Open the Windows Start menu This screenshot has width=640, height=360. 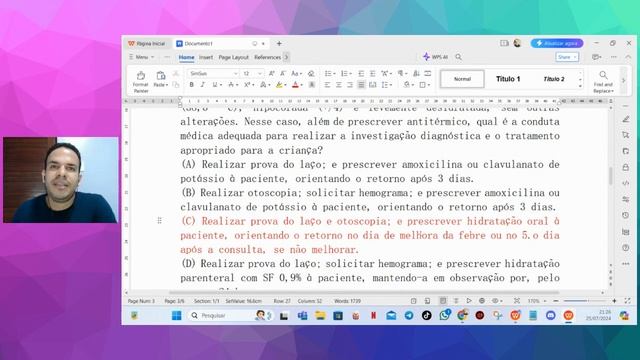coord(177,316)
